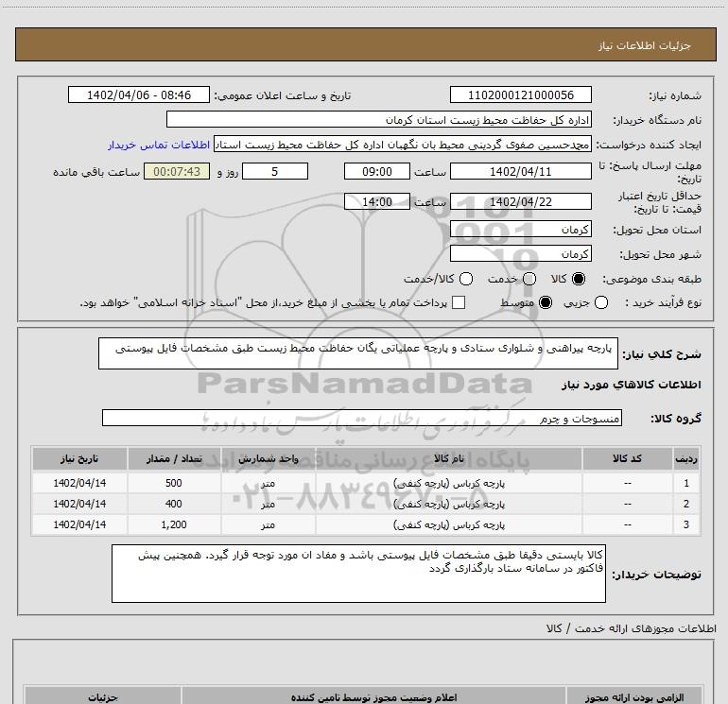728x704 pixels.
Task: Click the response deadline date 1402/04/11
Action: click(520, 171)
